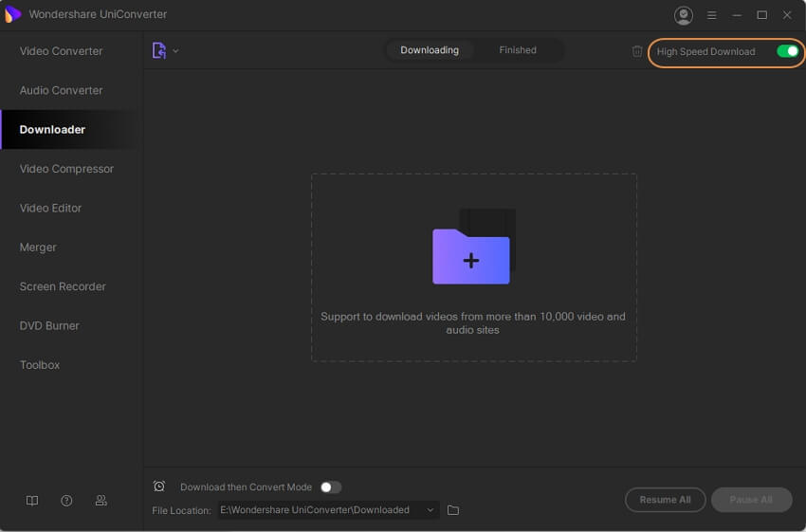Click the help question mark icon
This screenshot has height=532, width=806.
tap(66, 501)
